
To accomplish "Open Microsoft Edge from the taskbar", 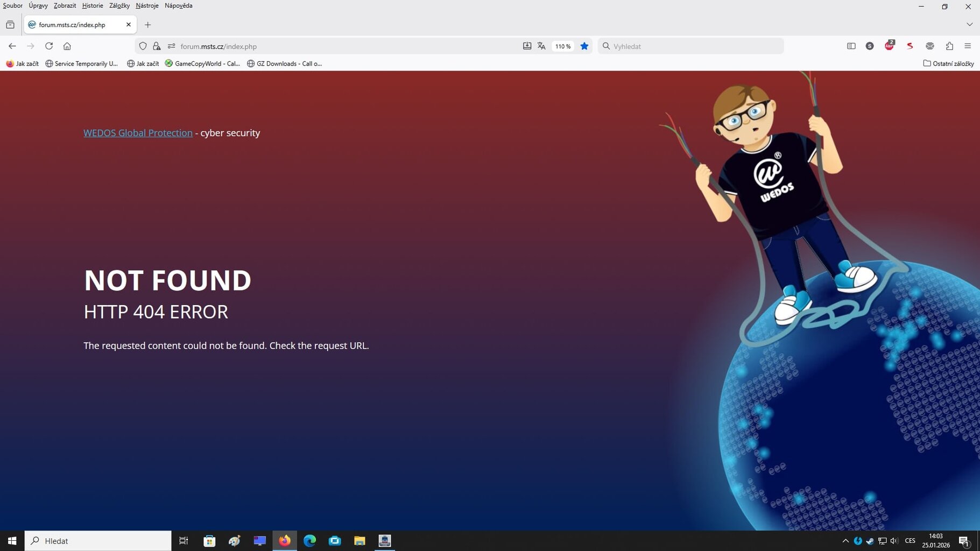I will pos(309,541).
